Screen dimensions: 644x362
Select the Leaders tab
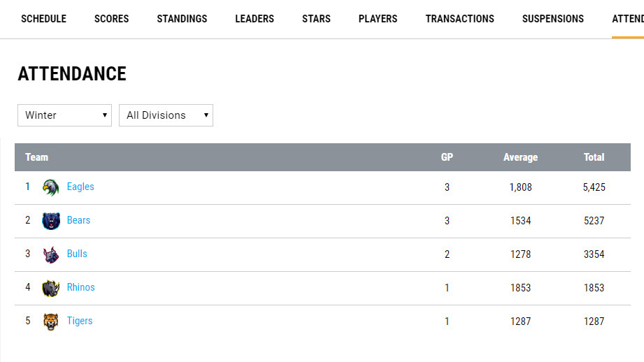click(255, 19)
